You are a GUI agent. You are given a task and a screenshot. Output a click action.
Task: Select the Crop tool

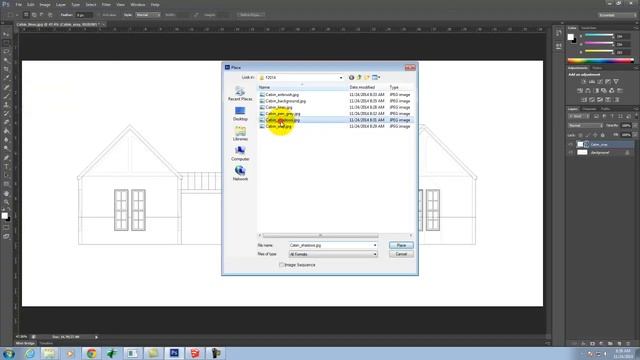pos(6,69)
